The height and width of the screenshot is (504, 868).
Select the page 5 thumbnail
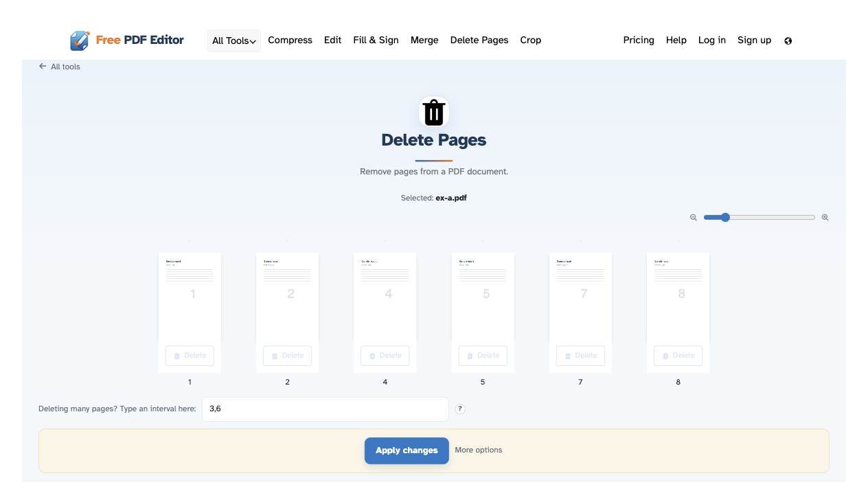[483, 297]
